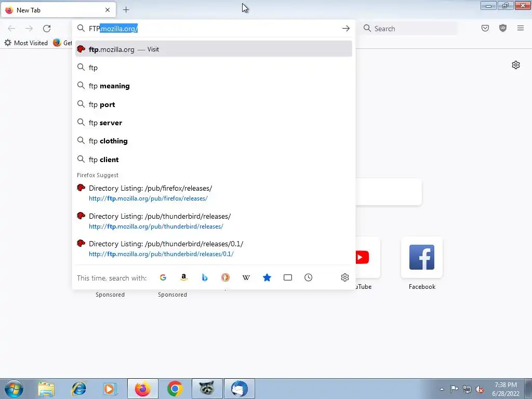Search this time with Bing
The width and height of the screenshot is (532, 399).
click(x=205, y=277)
